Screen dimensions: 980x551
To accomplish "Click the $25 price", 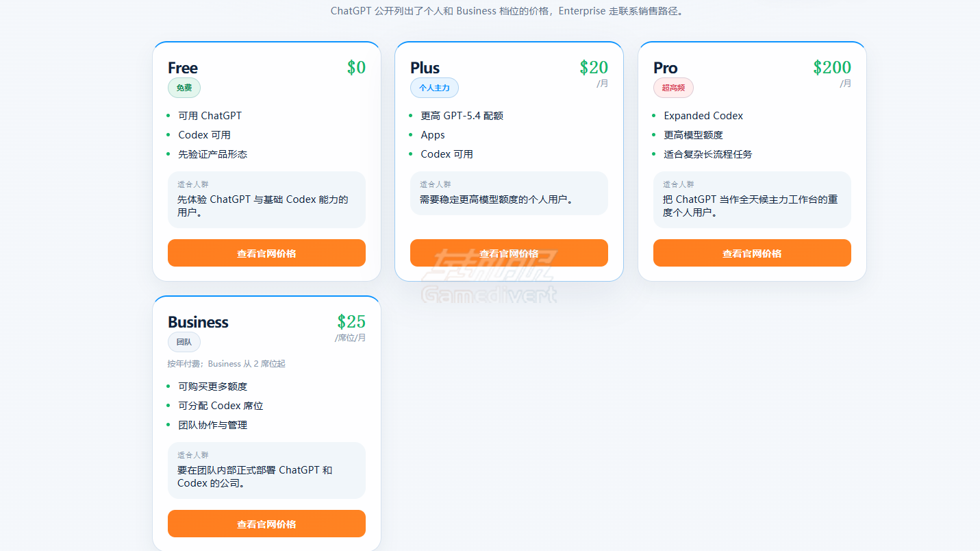I will click(351, 321).
